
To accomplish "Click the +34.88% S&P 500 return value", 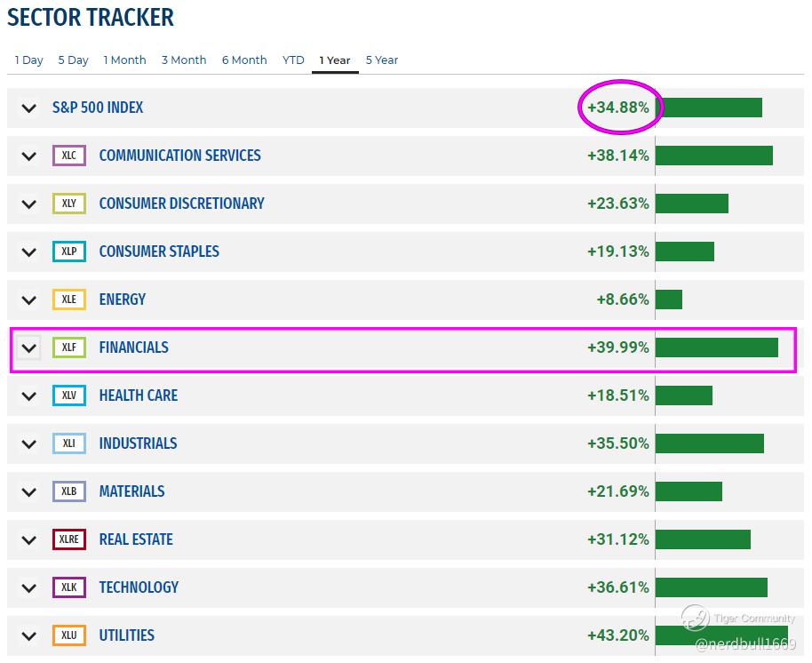I will [x=617, y=108].
